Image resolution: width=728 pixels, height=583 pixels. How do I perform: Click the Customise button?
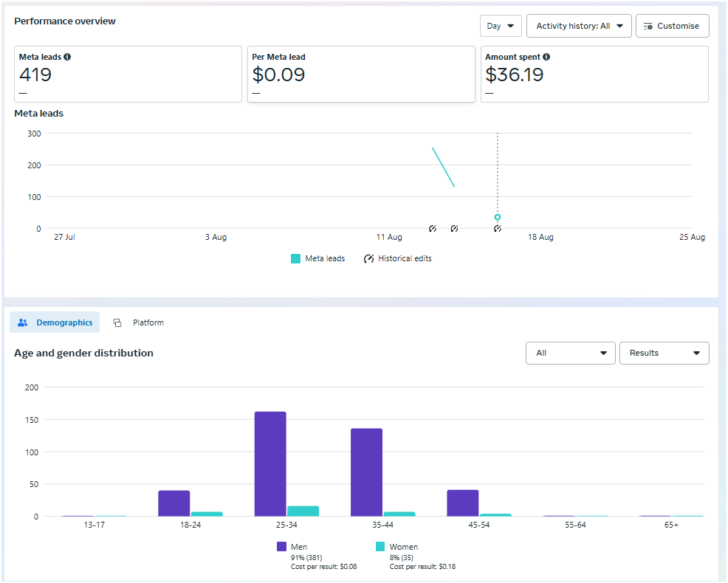tap(672, 26)
